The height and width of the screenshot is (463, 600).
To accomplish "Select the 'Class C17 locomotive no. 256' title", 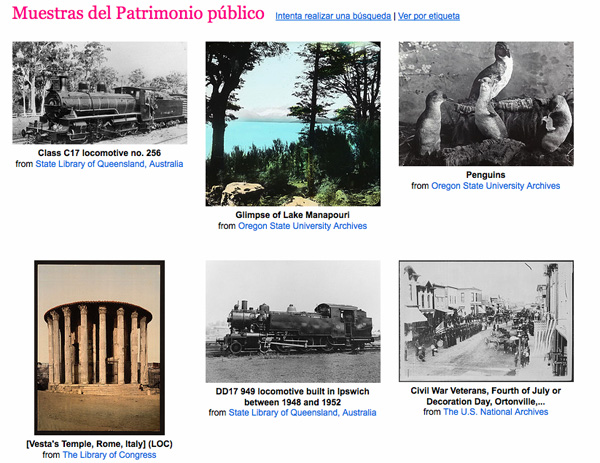I will 99,153.
